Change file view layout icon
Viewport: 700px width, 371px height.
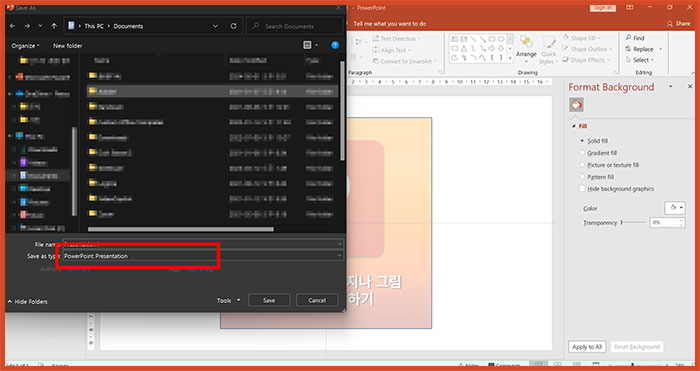(x=307, y=45)
